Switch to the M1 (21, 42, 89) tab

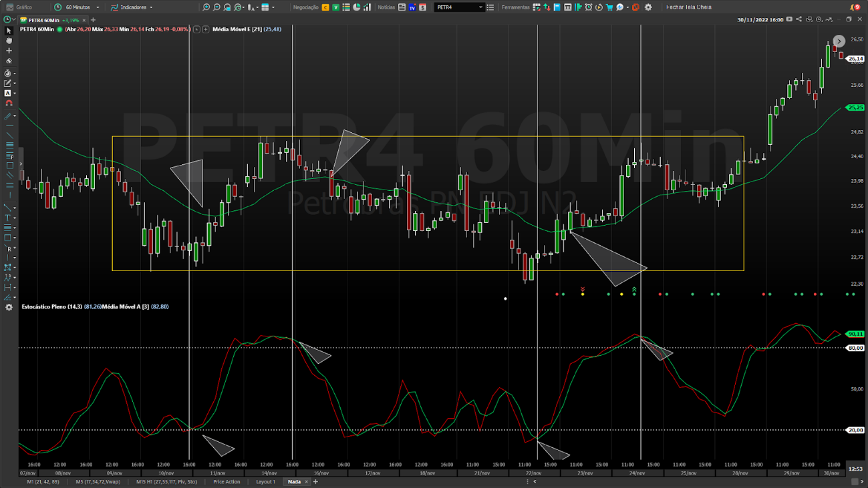[x=43, y=481]
